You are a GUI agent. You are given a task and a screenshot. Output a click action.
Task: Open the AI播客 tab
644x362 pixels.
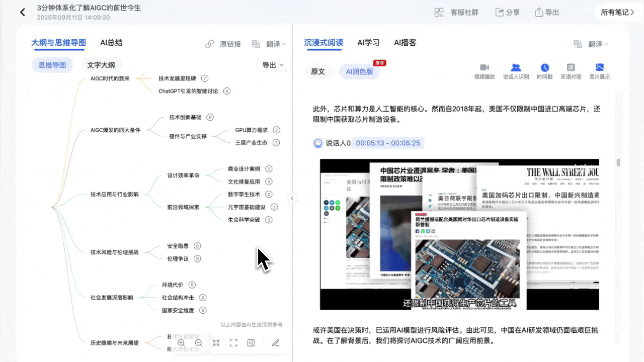coord(405,43)
